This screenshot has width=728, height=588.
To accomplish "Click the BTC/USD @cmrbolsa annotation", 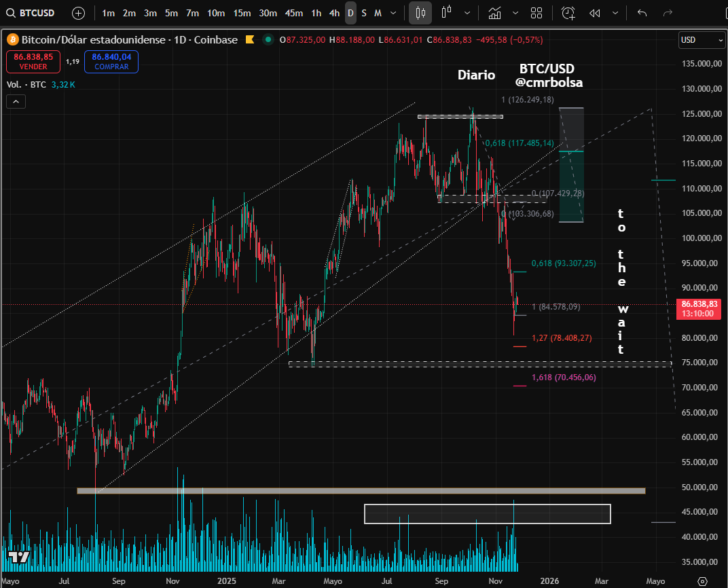I will coord(548,75).
